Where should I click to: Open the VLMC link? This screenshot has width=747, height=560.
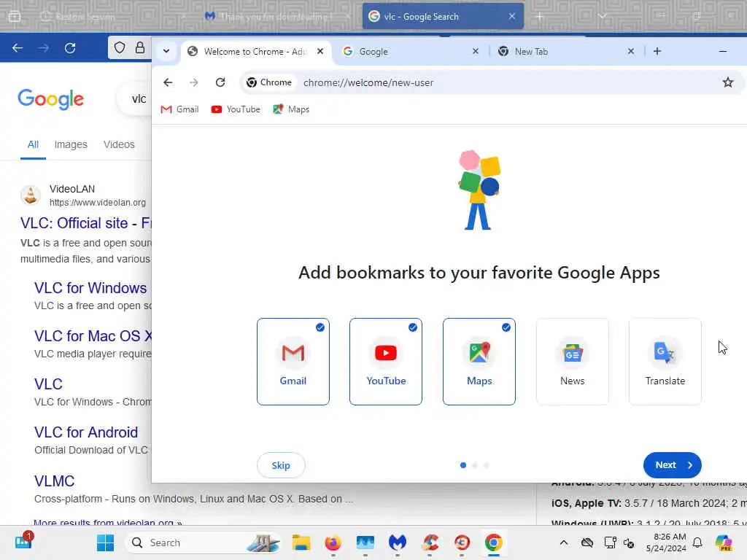(x=54, y=481)
